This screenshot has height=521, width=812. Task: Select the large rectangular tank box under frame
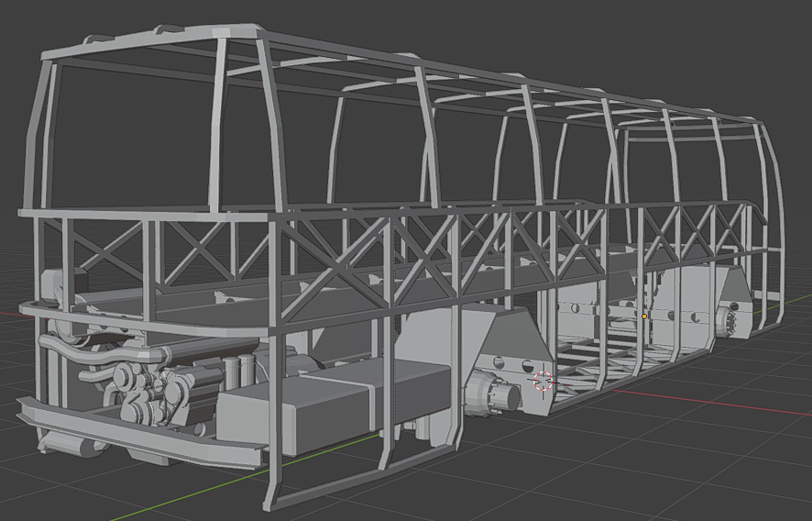332,407
